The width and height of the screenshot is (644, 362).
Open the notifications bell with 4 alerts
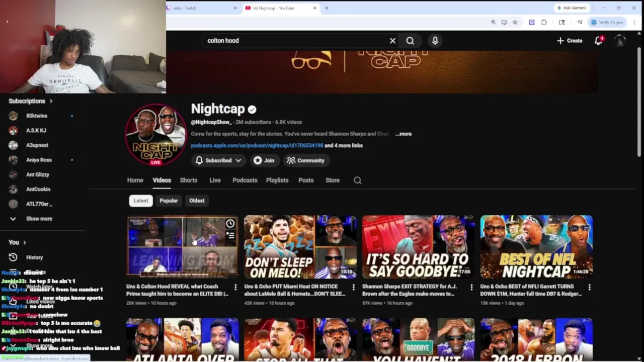click(599, 41)
